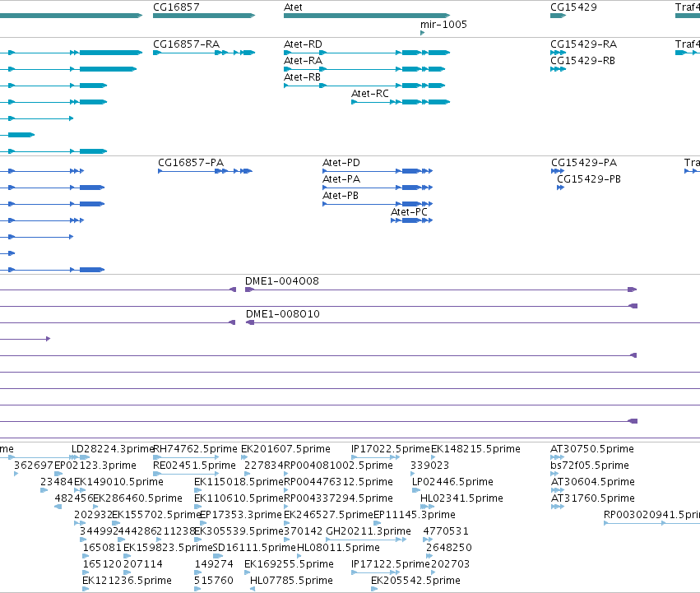
Task: Open EST IP17022.5prime
Action: click(x=391, y=449)
